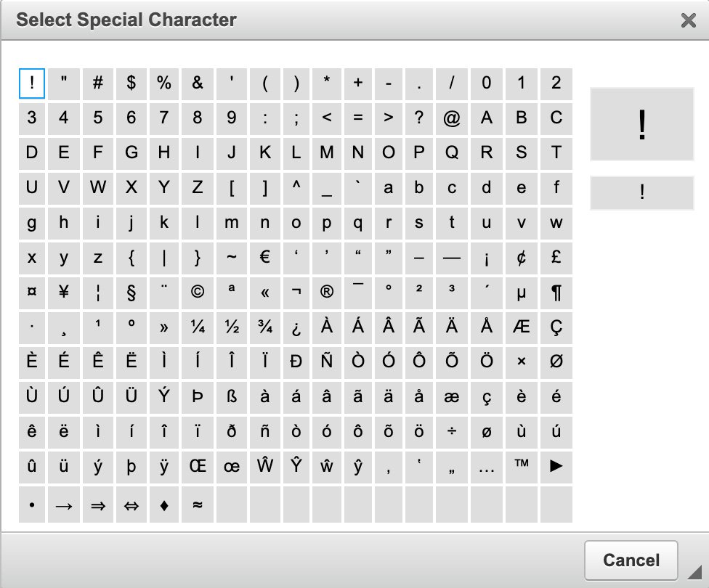Image resolution: width=709 pixels, height=588 pixels.
Task: Pick the German sharp ß letter
Action: [232, 397]
